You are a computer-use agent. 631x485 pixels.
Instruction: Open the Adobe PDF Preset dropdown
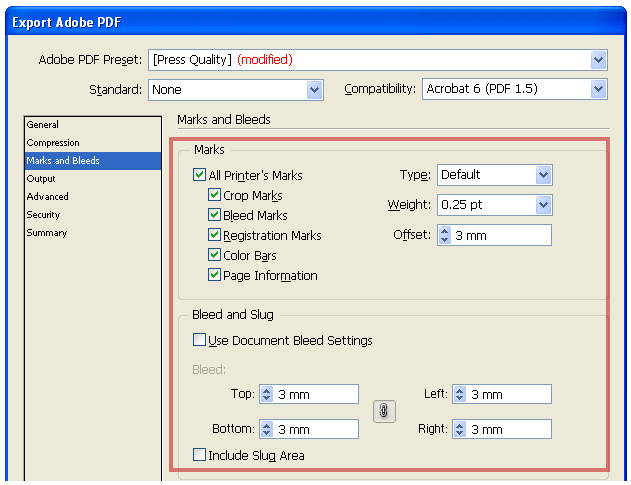[598, 60]
